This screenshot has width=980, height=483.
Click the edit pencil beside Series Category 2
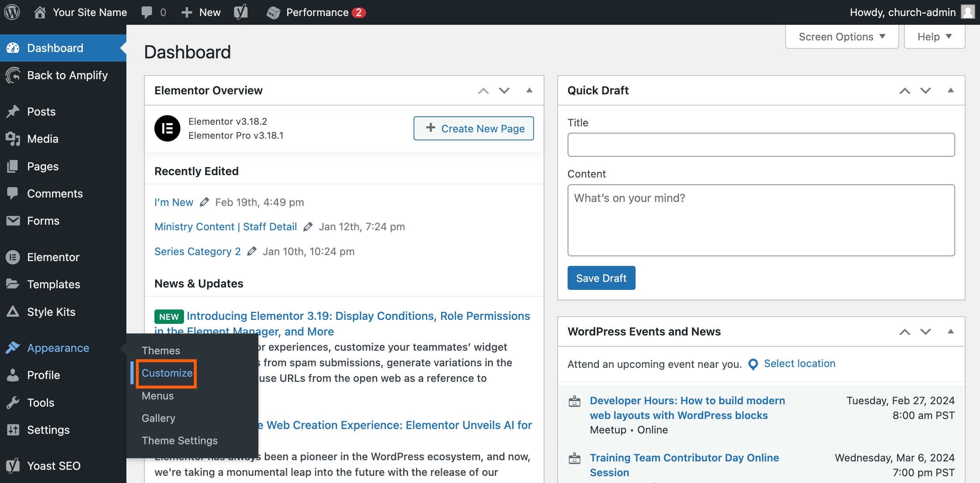coord(252,251)
